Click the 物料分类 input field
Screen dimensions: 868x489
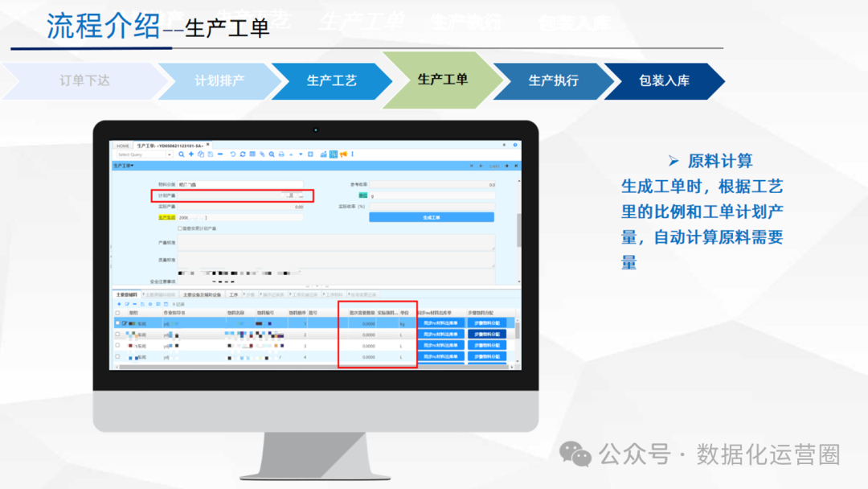pyautogui.click(x=240, y=184)
